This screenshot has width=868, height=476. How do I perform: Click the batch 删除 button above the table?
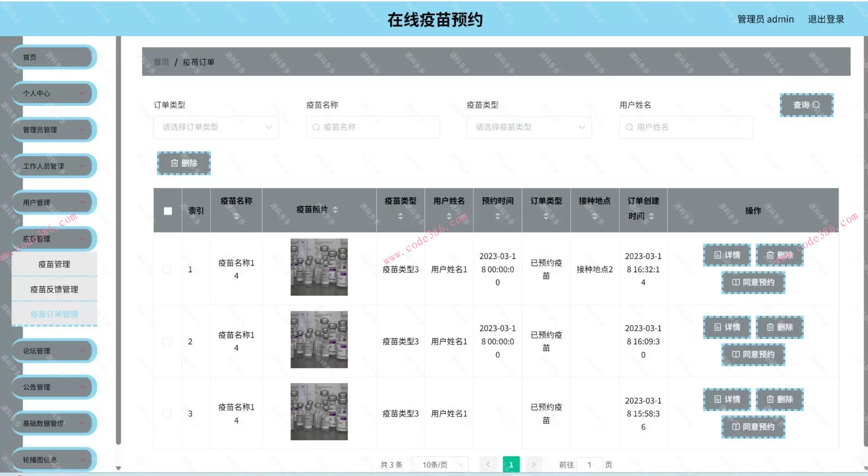coord(184,163)
